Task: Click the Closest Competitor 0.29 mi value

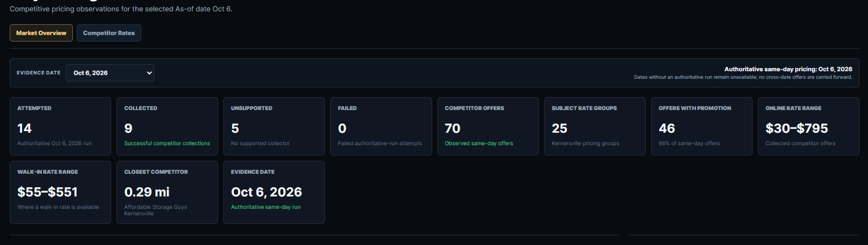Action: click(x=147, y=192)
